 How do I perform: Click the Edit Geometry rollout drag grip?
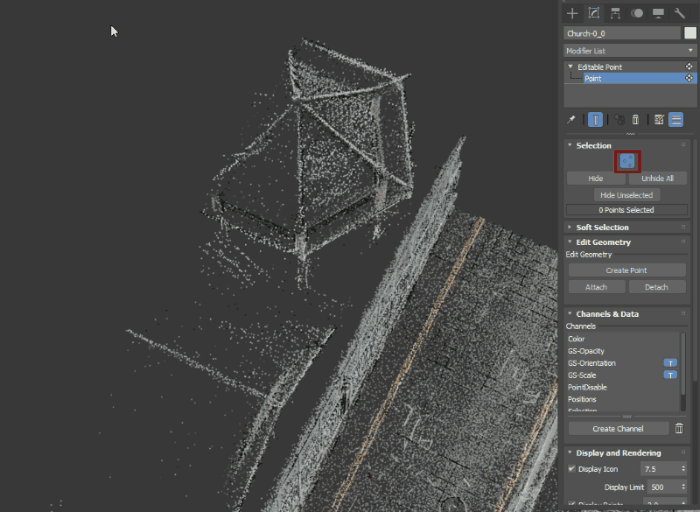[683, 241]
